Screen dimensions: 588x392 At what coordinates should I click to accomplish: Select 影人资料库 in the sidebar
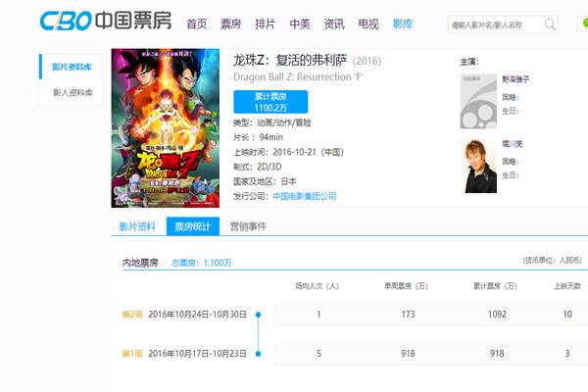pyautogui.click(x=72, y=93)
